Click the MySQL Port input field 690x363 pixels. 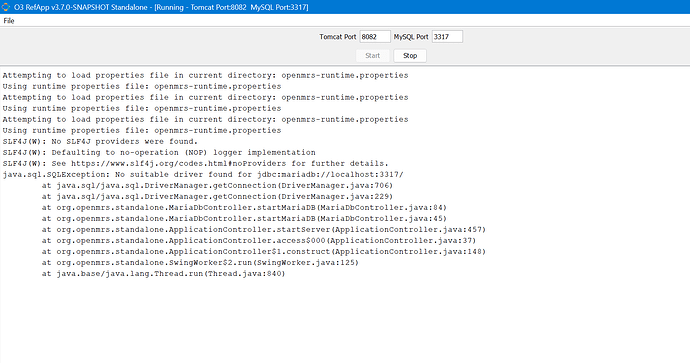coord(447,37)
